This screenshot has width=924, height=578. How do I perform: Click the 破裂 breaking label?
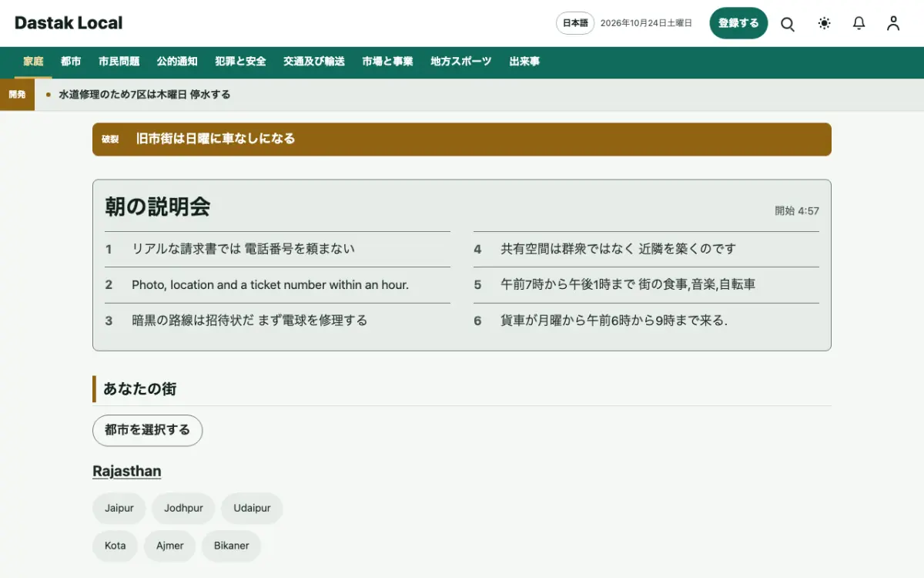110,139
